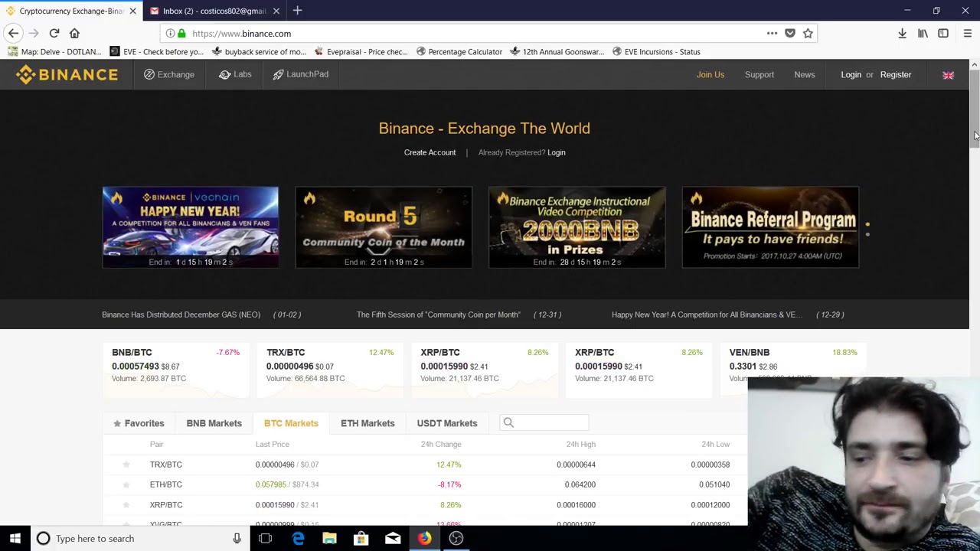The image size is (980, 551).
Task: Open the TRX/BTC row
Action: pyautogui.click(x=425, y=465)
